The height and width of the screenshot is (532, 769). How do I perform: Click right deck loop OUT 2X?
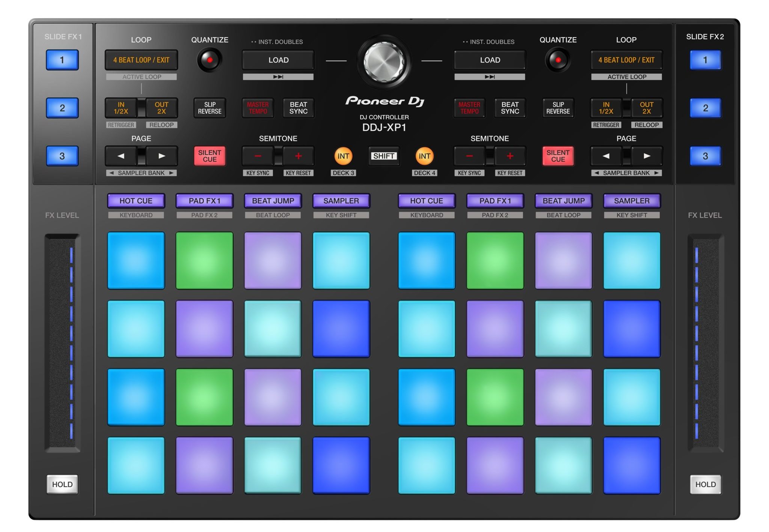(x=647, y=108)
